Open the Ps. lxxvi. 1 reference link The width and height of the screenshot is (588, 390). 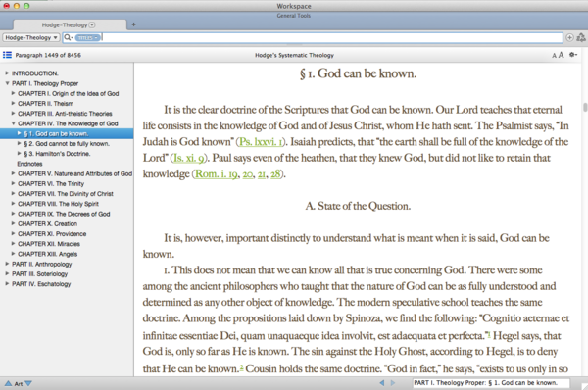tap(261, 142)
